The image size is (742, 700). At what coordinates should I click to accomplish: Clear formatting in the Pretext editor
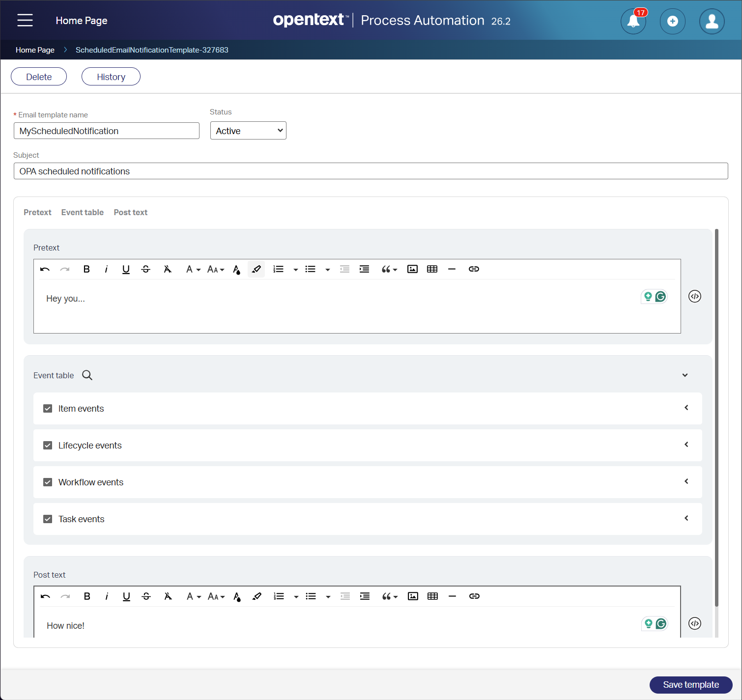(168, 269)
